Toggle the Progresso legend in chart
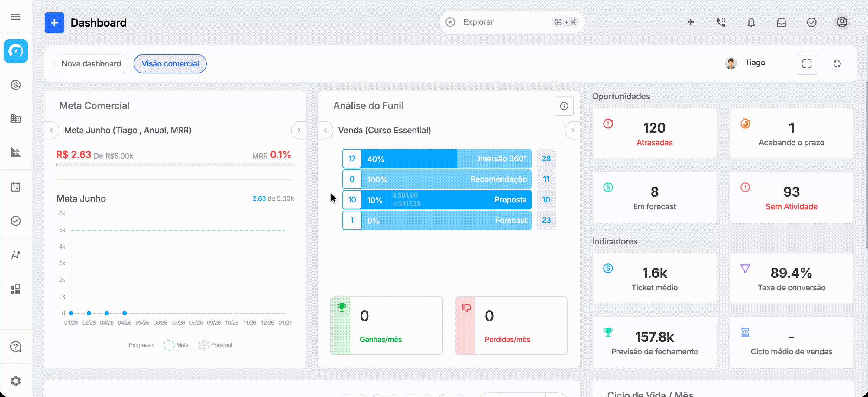This screenshot has width=868, height=397. 141,345
